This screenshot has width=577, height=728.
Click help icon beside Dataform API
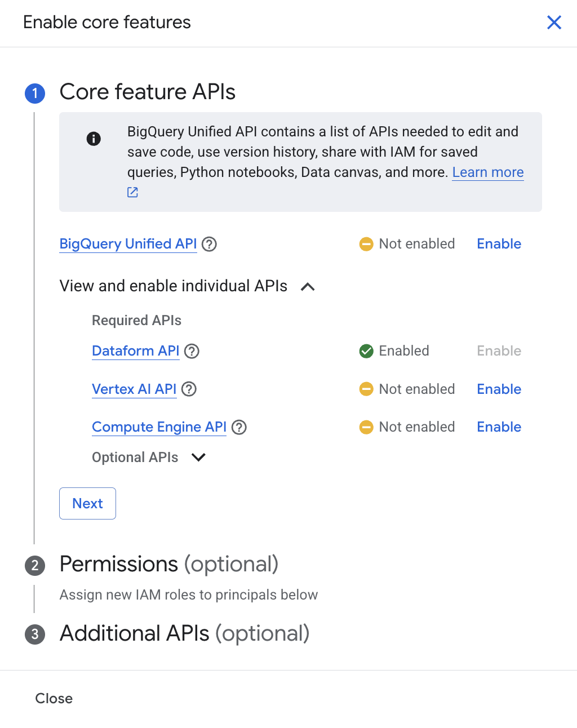(192, 351)
